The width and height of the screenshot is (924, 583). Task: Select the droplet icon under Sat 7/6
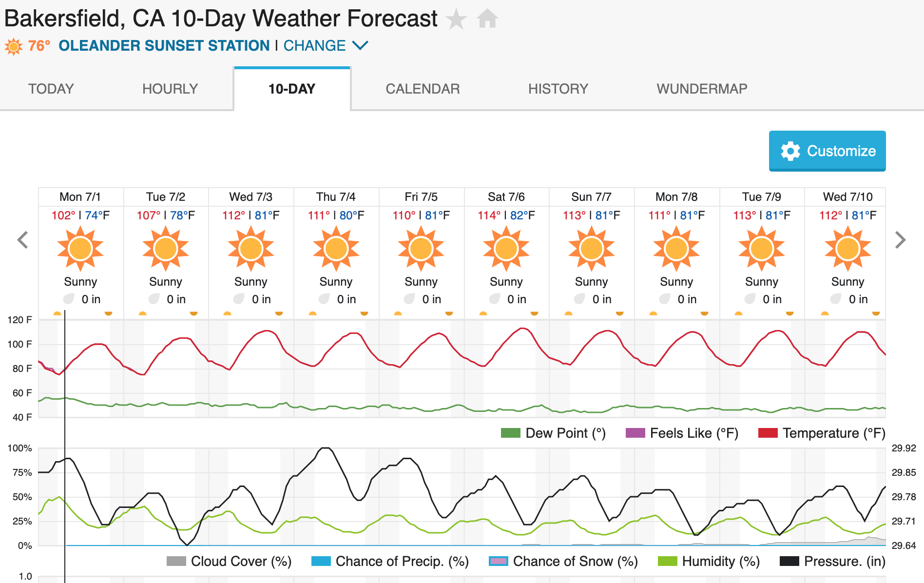[495, 299]
